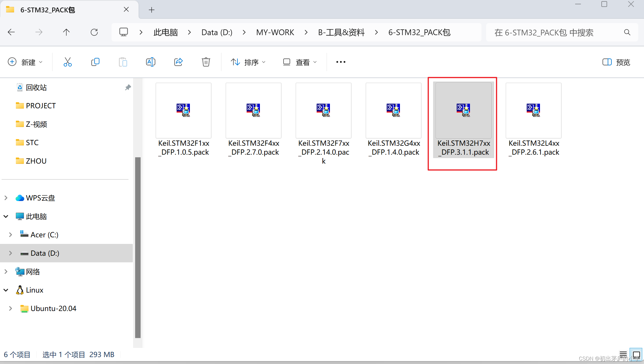Click the search magnifier icon
The image size is (644, 364).
click(627, 32)
